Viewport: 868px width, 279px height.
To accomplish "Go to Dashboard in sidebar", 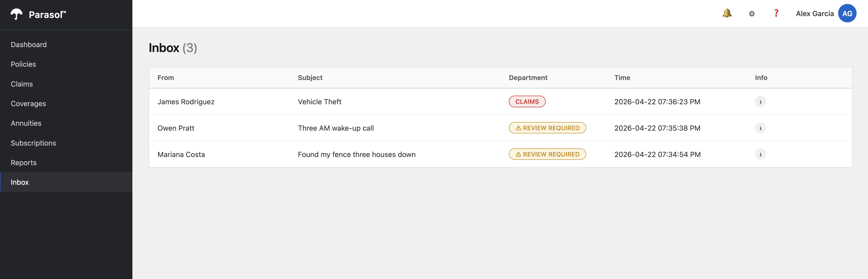I will (x=29, y=45).
